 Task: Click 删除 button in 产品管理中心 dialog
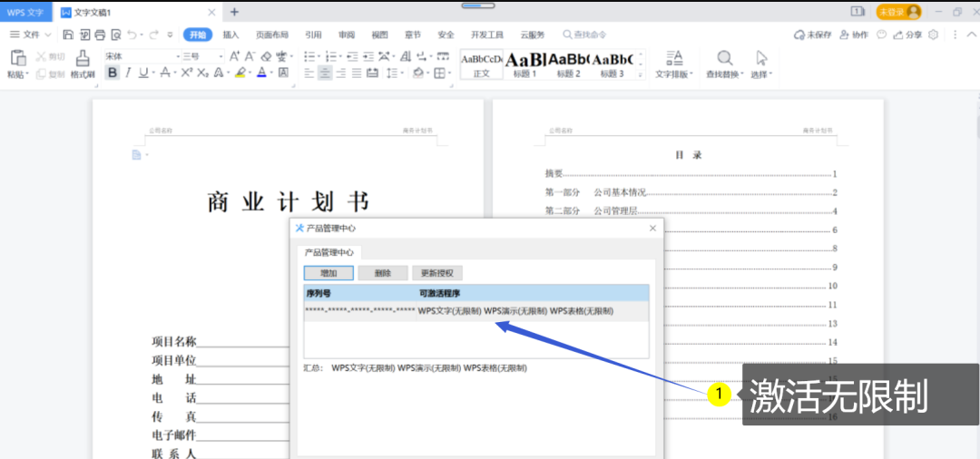coord(383,273)
